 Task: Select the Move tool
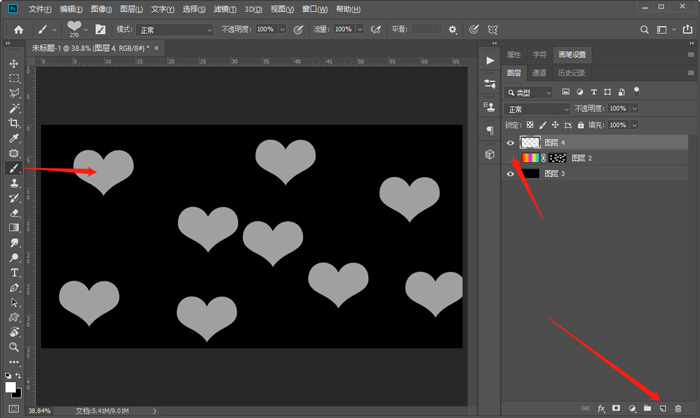[14, 63]
